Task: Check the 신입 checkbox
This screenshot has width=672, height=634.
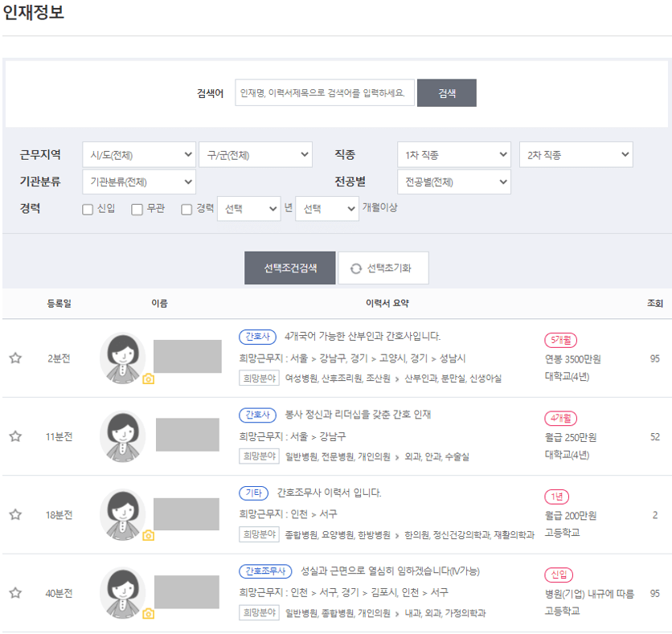Action: tap(87, 209)
